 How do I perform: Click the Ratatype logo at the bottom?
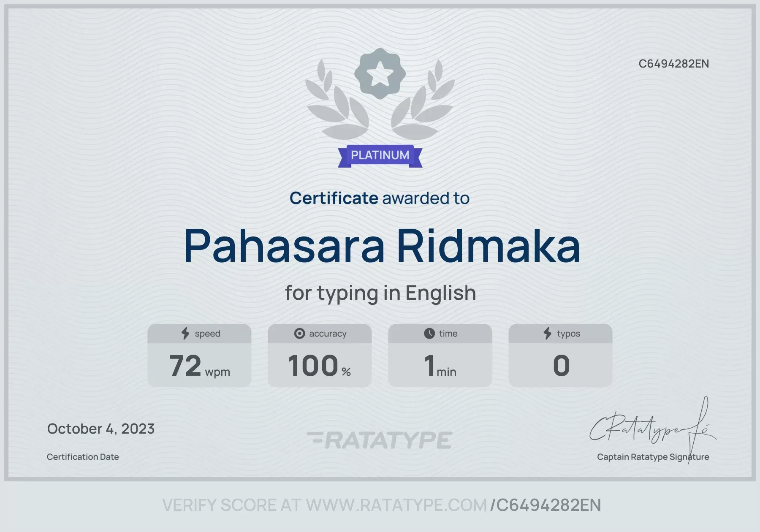click(x=380, y=440)
